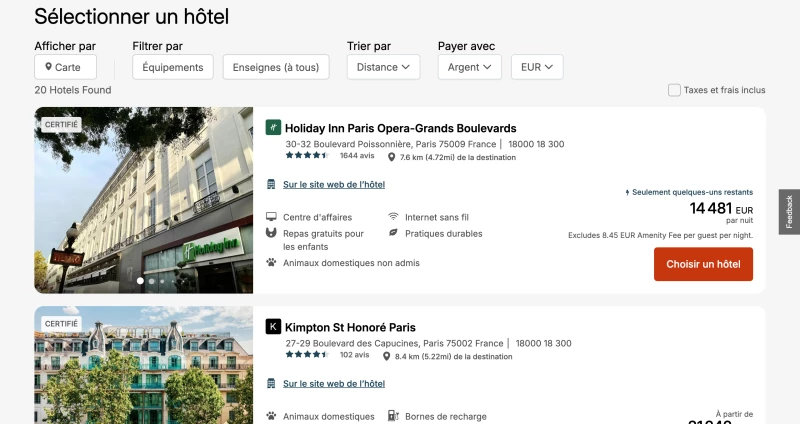Enable Taxes et frais inclus checkbox
Image resolution: width=800 pixels, height=424 pixels.
pos(674,90)
